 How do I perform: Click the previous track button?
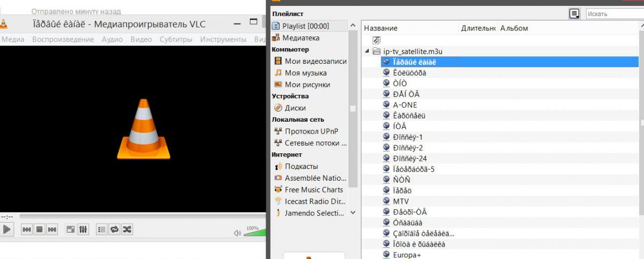(x=26, y=230)
